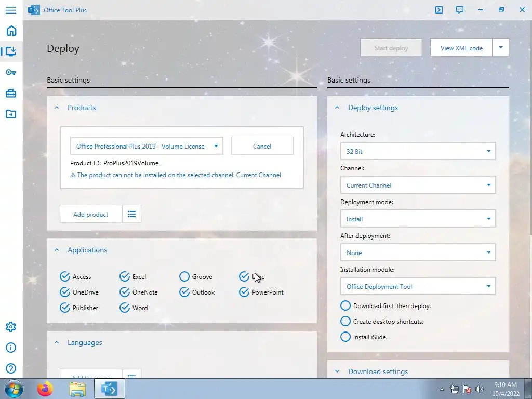The image size is (532, 399).
Task: Expand the Download settings section
Action: point(337,371)
